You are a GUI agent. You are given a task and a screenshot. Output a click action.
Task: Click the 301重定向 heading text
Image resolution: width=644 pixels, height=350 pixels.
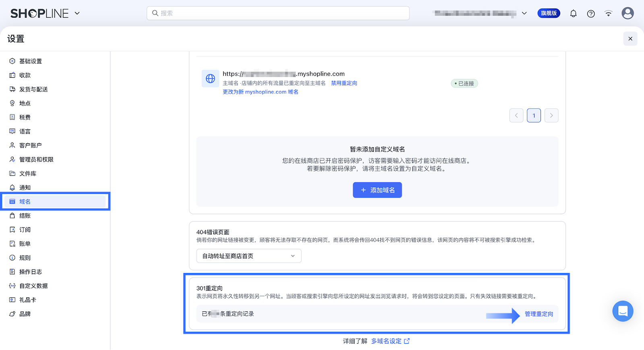coord(209,288)
